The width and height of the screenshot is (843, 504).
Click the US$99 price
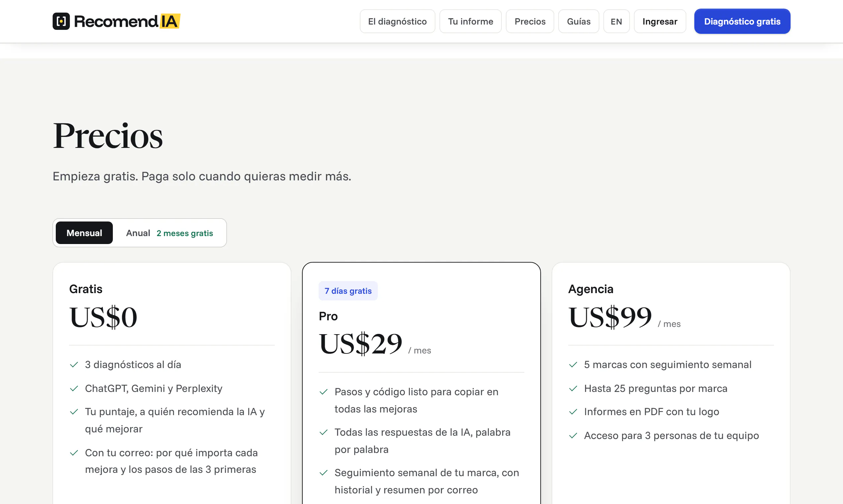610,317
